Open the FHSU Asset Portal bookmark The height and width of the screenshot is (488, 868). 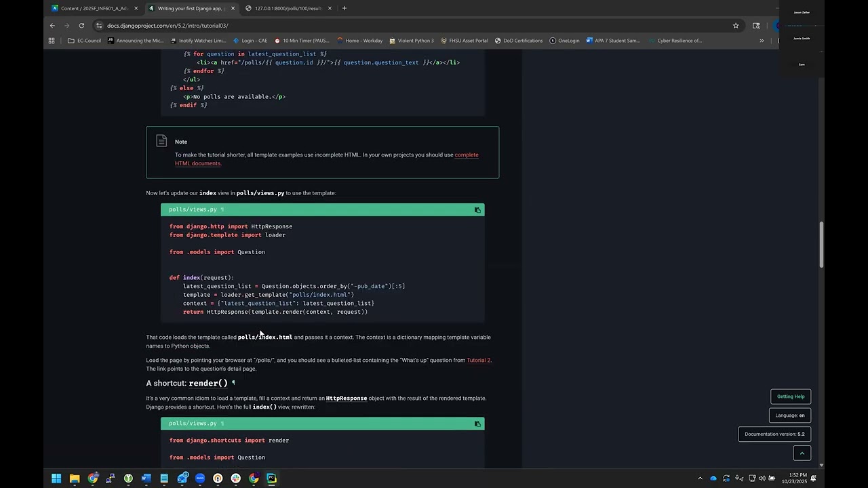point(464,41)
